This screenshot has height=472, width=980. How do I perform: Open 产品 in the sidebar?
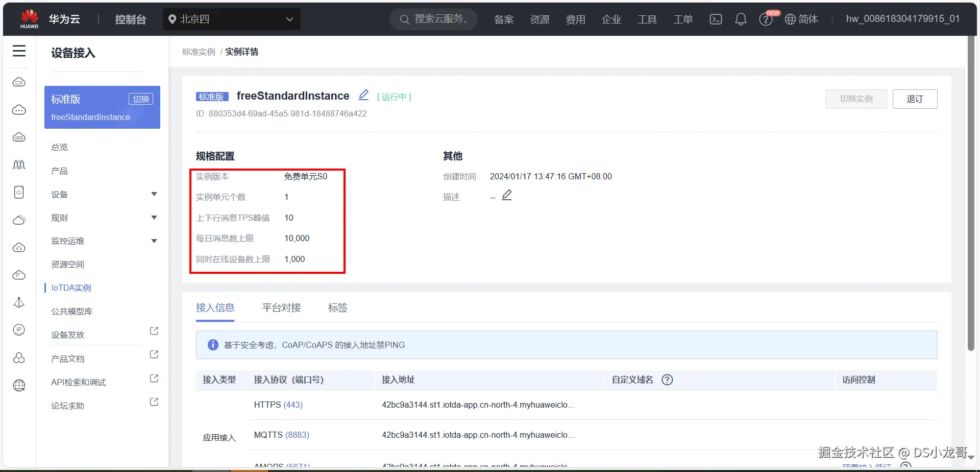pos(59,171)
